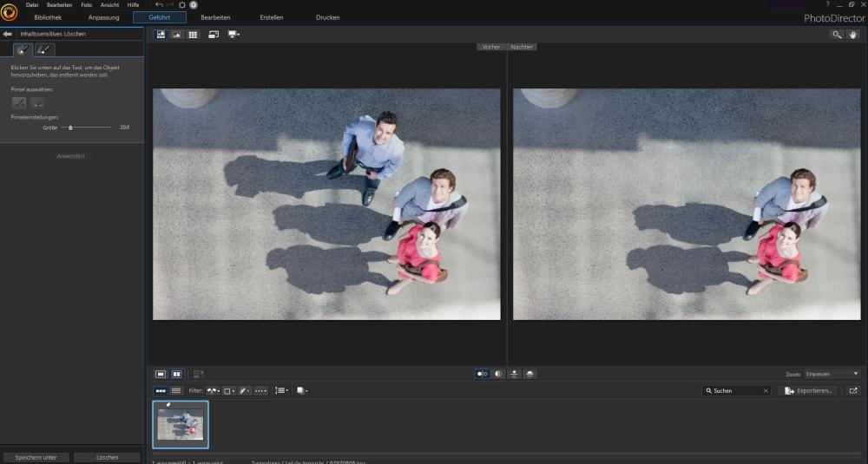Select the magnifier zoom tool
Image resolution: width=868 pixels, height=464 pixels.
click(x=836, y=35)
